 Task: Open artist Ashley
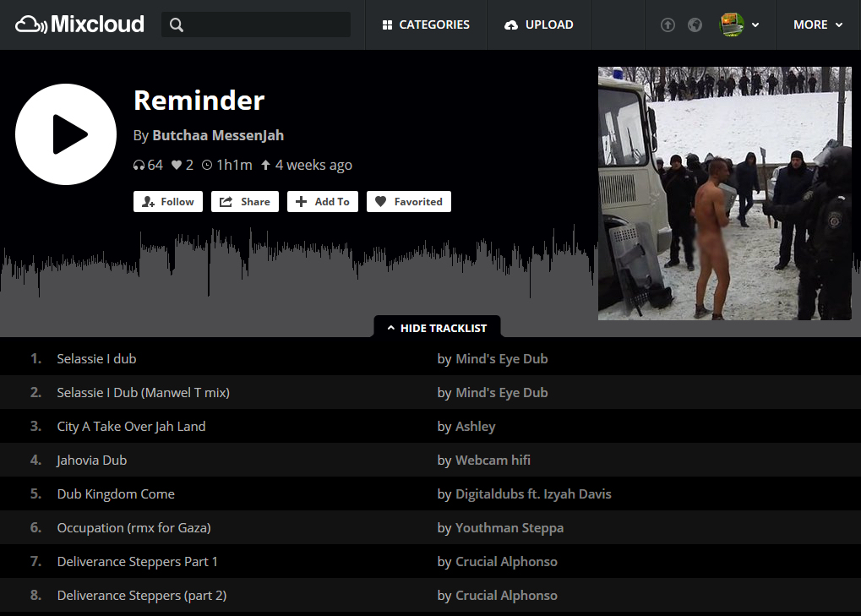(476, 427)
